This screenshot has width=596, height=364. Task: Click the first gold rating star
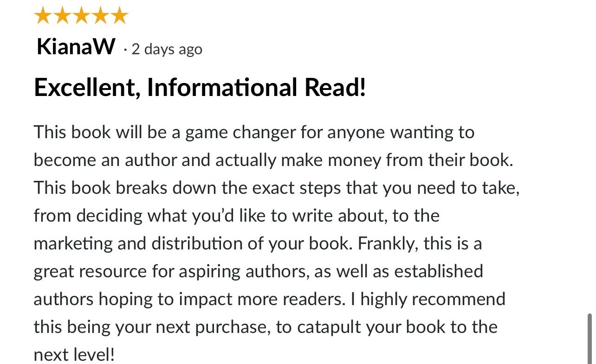point(43,16)
